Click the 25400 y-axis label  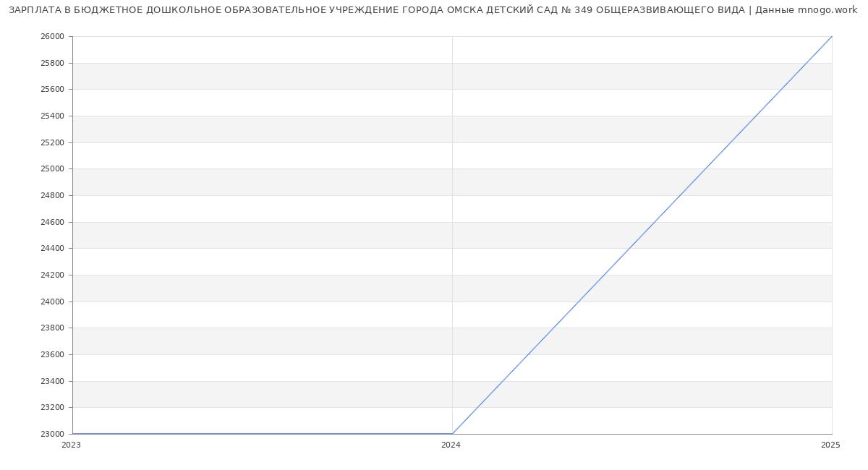point(52,116)
